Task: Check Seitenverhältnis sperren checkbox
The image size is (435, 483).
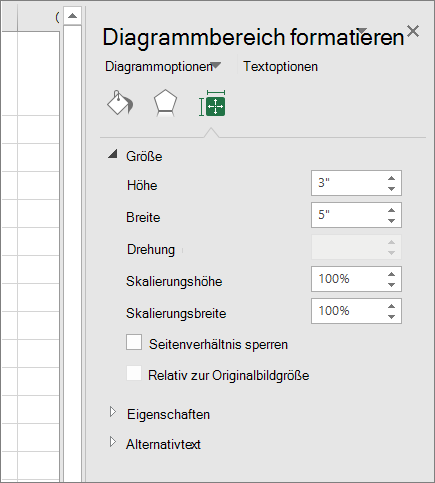Action: (x=134, y=342)
